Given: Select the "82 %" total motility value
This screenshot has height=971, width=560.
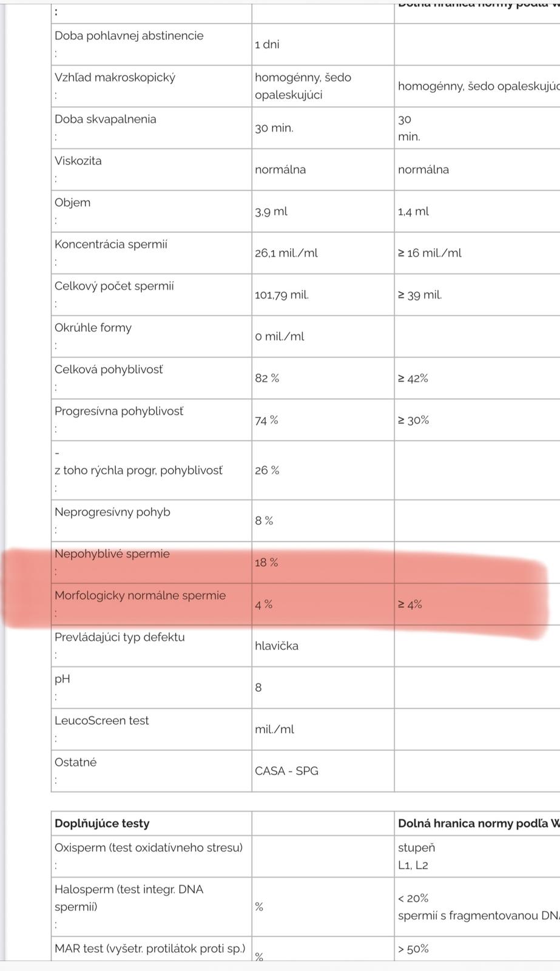Looking at the screenshot, I should (x=267, y=378).
